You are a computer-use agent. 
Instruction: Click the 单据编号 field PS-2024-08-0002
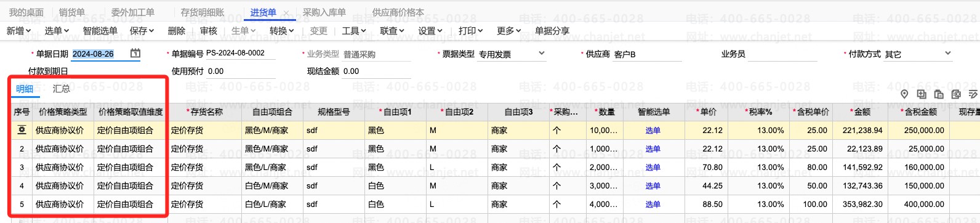(x=240, y=54)
